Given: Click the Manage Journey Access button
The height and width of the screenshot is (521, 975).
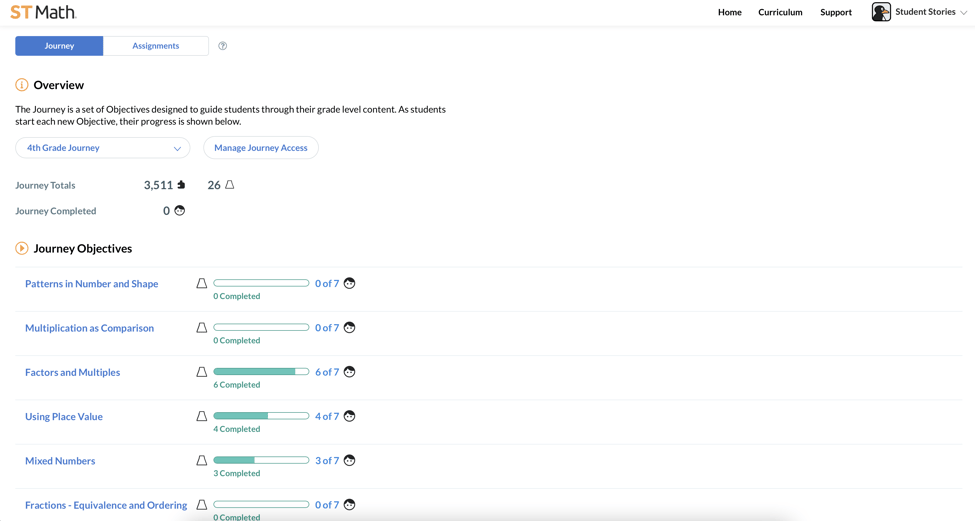Looking at the screenshot, I should click(261, 148).
